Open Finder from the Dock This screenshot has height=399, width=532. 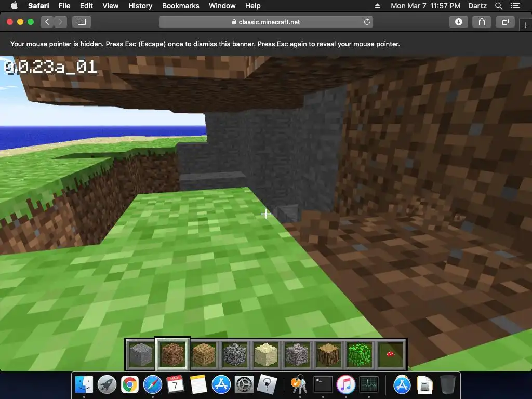pyautogui.click(x=84, y=385)
